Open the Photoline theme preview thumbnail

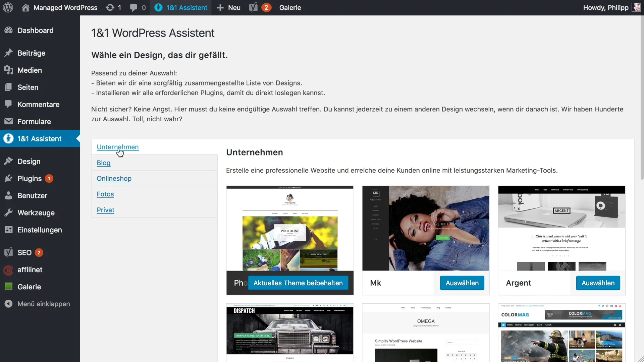tap(290, 228)
